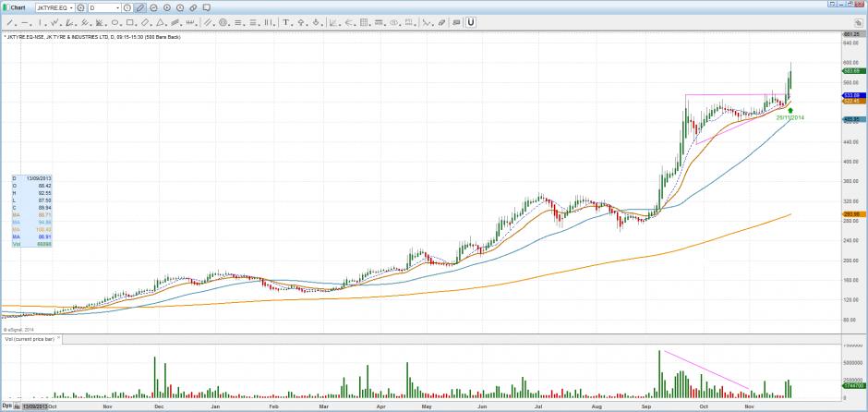Close the Vol (current price bar) panel
This screenshot has height=412, width=868.
59,338
